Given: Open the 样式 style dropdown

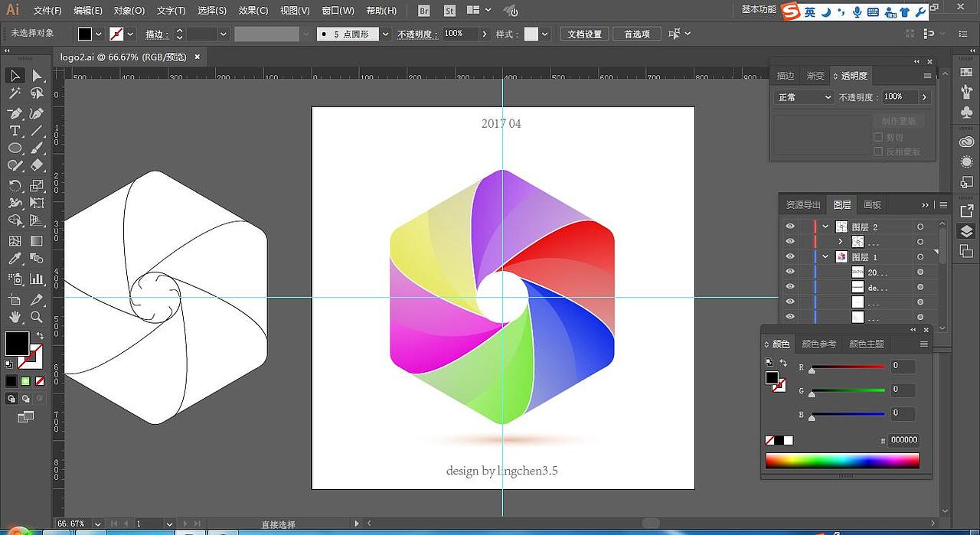Looking at the screenshot, I should click(x=545, y=34).
